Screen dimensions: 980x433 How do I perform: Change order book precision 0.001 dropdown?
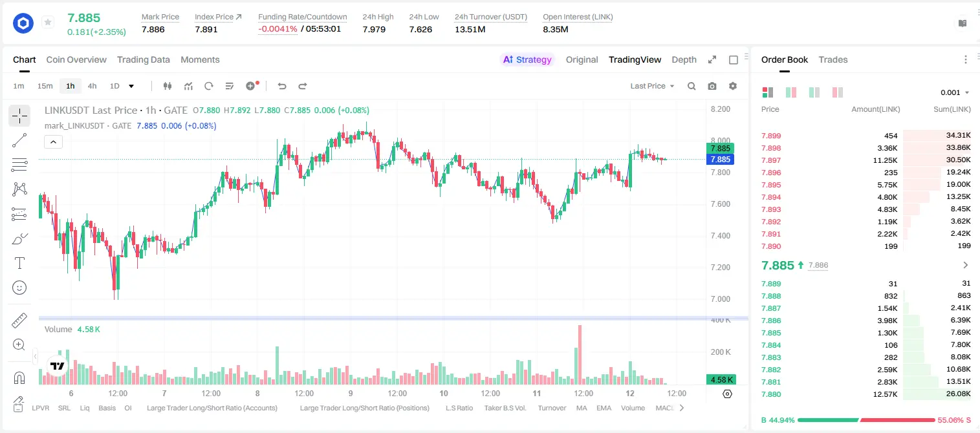click(955, 92)
